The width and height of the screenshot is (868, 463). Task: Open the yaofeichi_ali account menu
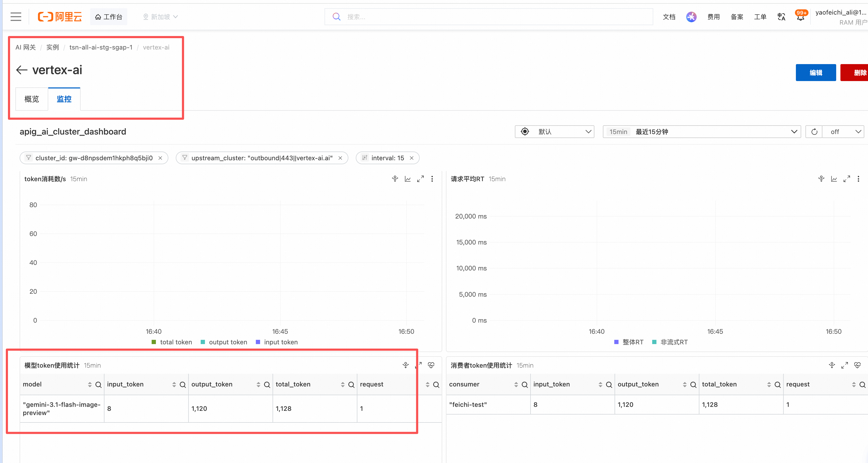click(x=841, y=17)
